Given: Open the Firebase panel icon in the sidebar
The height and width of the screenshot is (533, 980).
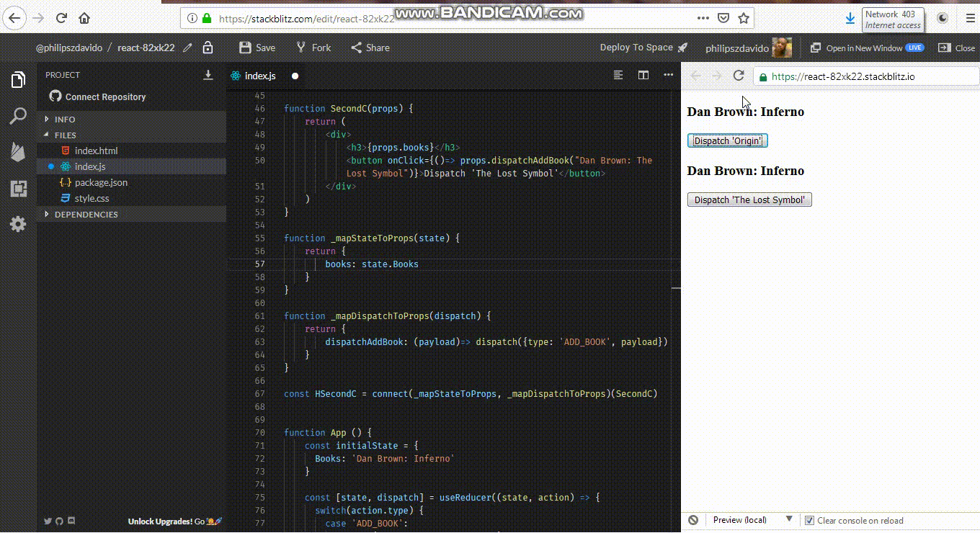Looking at the screenshot, I should (18, 152).
